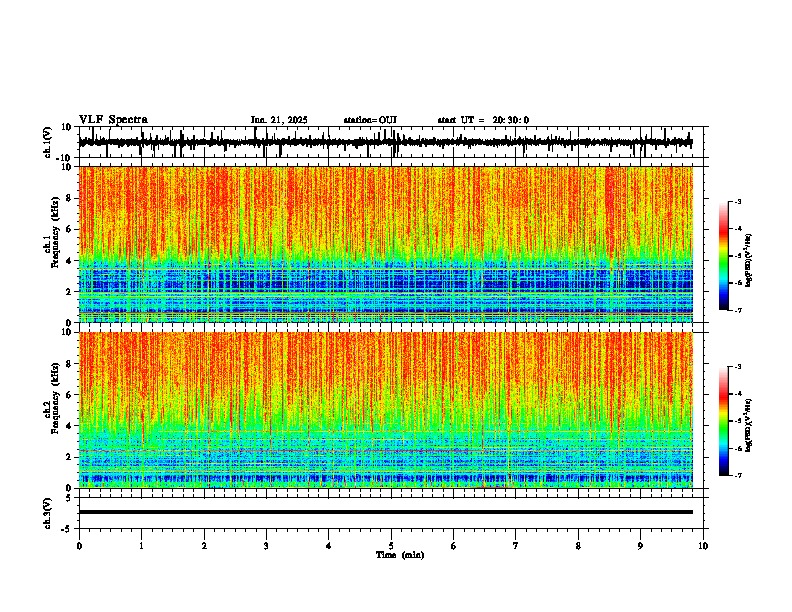Click the time axis tick label "5"
Image resolution: width=792 pixels, height=612 pixels.
pos(391,546)
